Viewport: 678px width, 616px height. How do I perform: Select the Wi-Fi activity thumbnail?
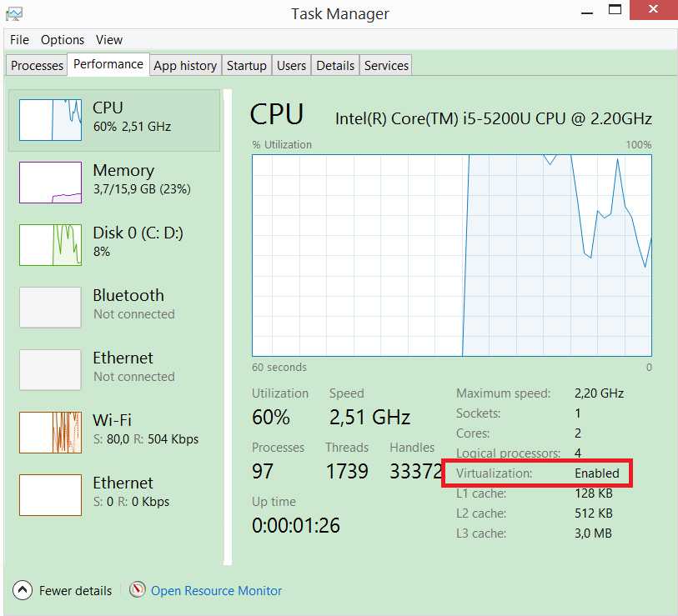pyautogui.click(x=50, y=433)
